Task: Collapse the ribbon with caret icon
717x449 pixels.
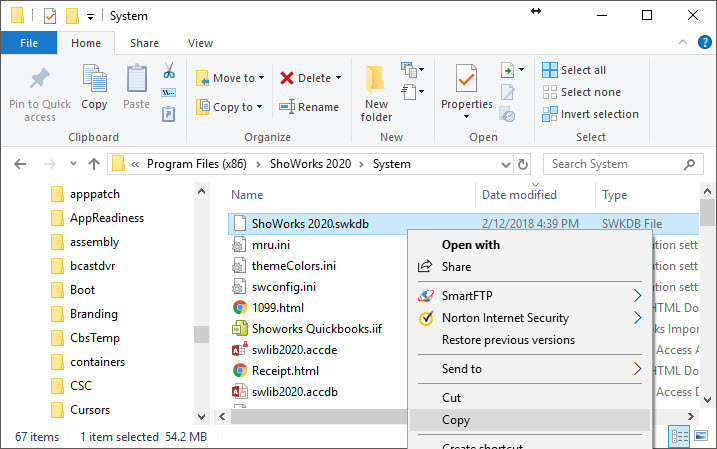Action: [x=683, y=43]
